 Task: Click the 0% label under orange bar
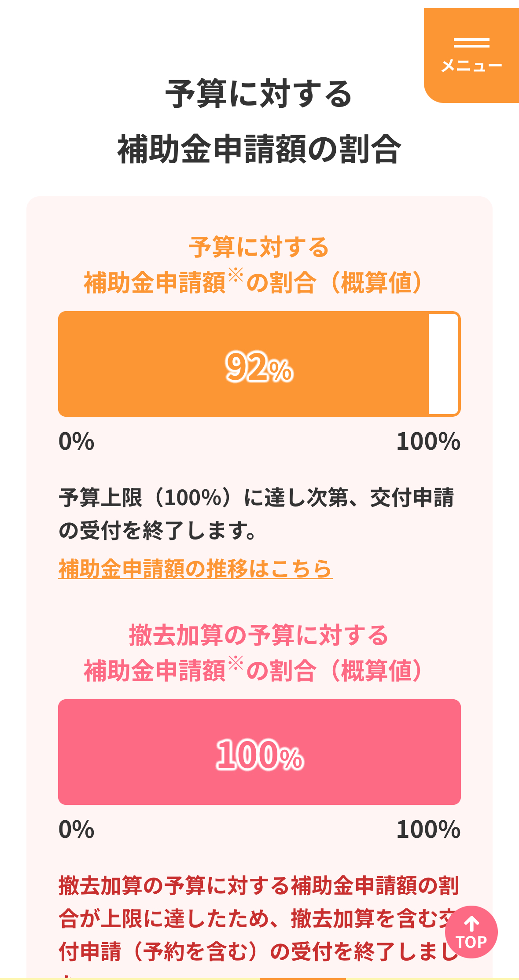[x=77, y=441]
